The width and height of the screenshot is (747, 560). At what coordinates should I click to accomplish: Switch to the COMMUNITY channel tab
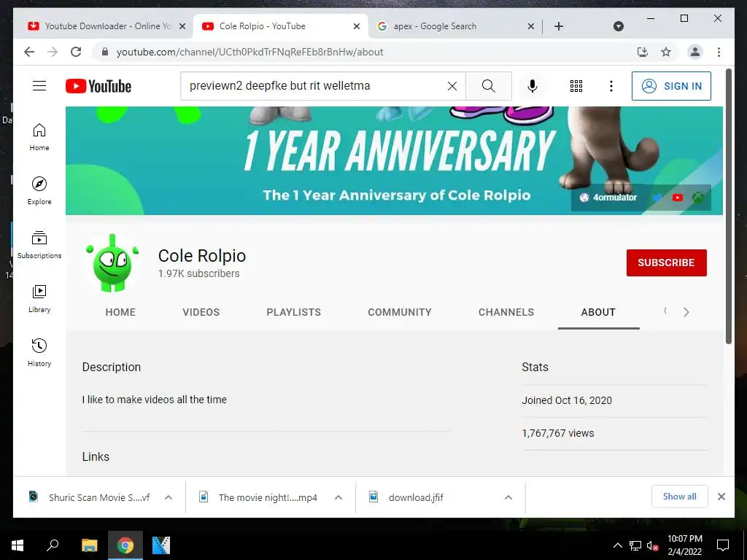pyautogui.click(x=400, y=312)
